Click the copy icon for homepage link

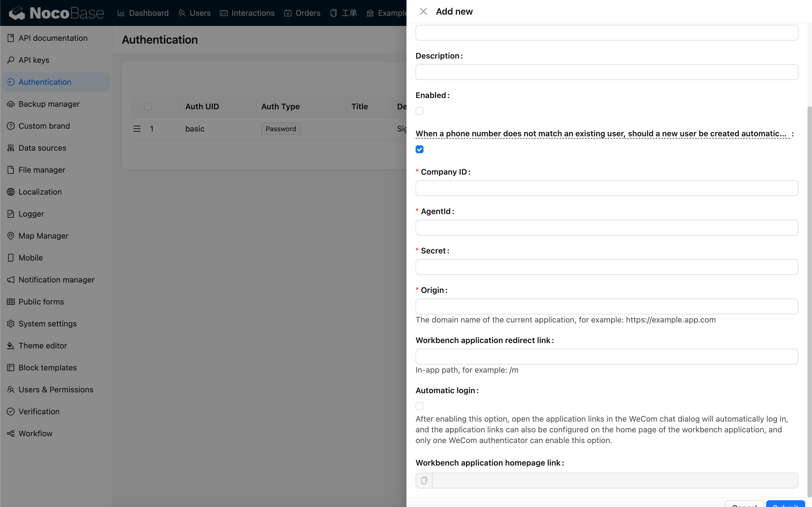point(424,481)
